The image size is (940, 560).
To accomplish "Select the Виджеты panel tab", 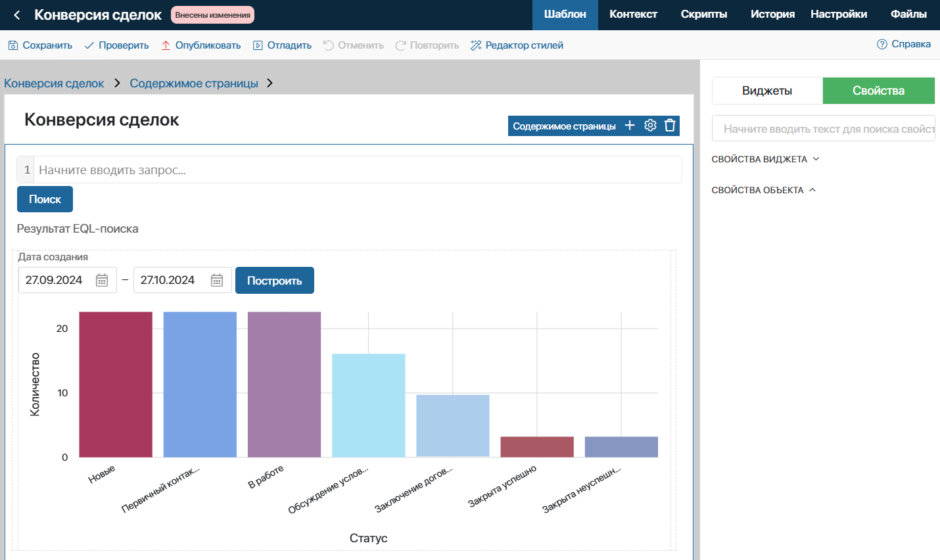I will pos(767,91).
